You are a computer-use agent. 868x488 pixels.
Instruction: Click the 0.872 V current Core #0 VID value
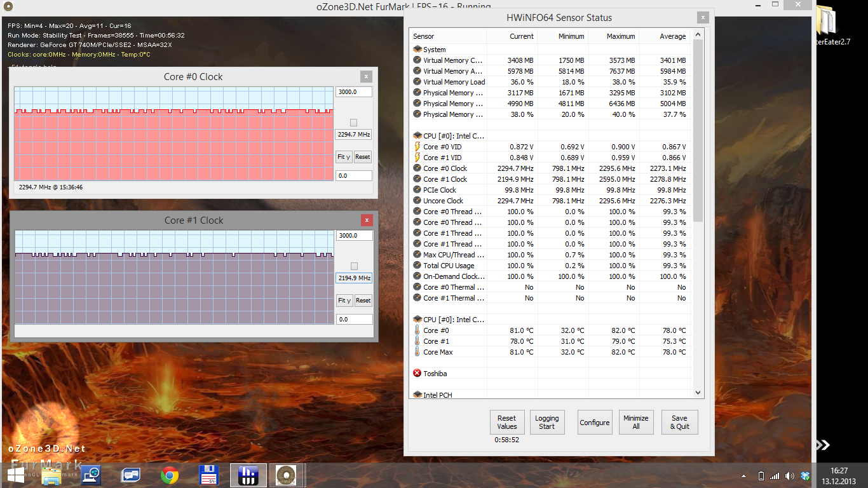(x=522, y=147)
